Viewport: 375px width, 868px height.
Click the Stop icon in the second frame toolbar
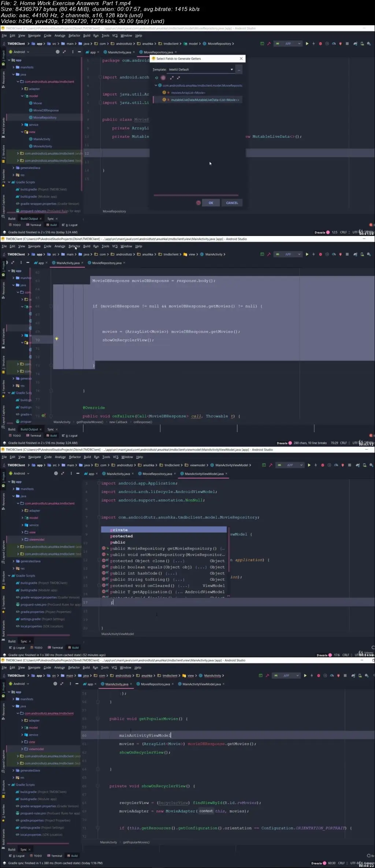[347, 254]
